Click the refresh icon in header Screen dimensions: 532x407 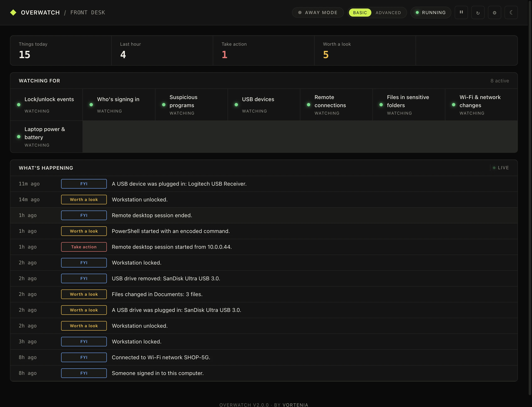coord(478,12)
